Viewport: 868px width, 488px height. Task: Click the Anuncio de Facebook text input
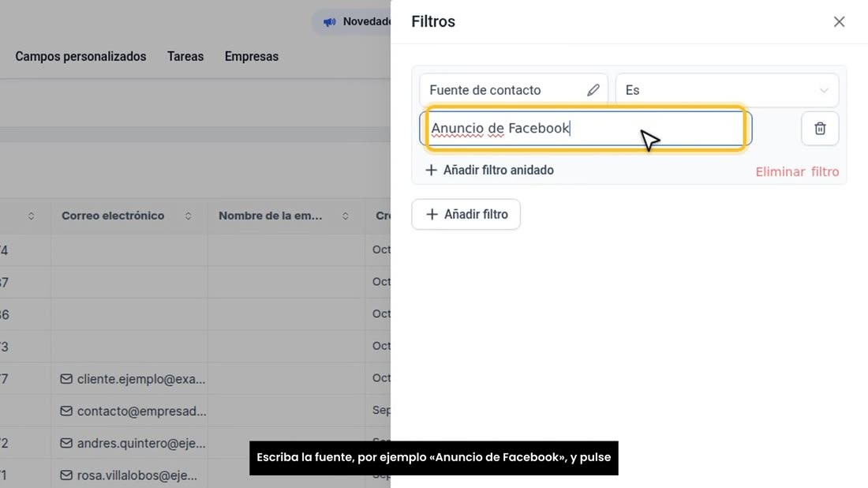pyautogui.click(x=586, y=129)
